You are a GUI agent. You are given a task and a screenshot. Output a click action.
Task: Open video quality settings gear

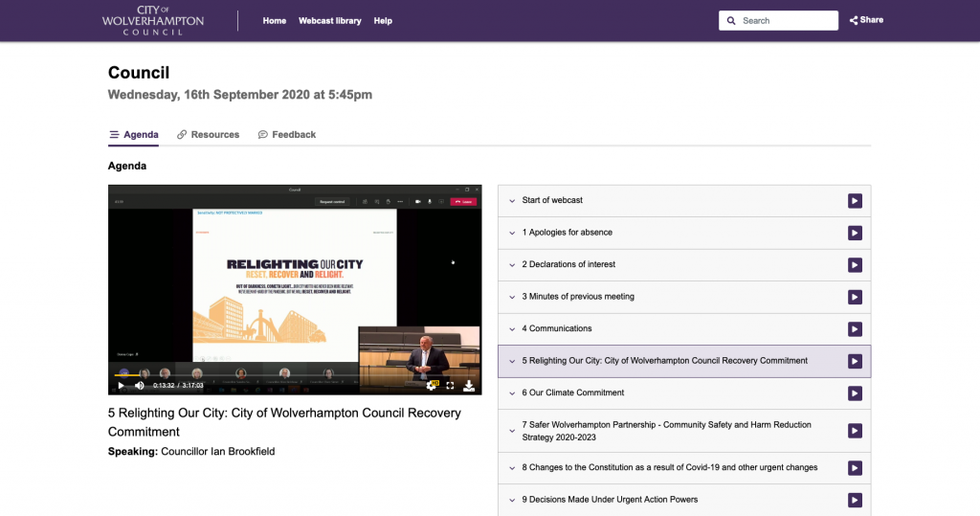(x=431, y=385)
